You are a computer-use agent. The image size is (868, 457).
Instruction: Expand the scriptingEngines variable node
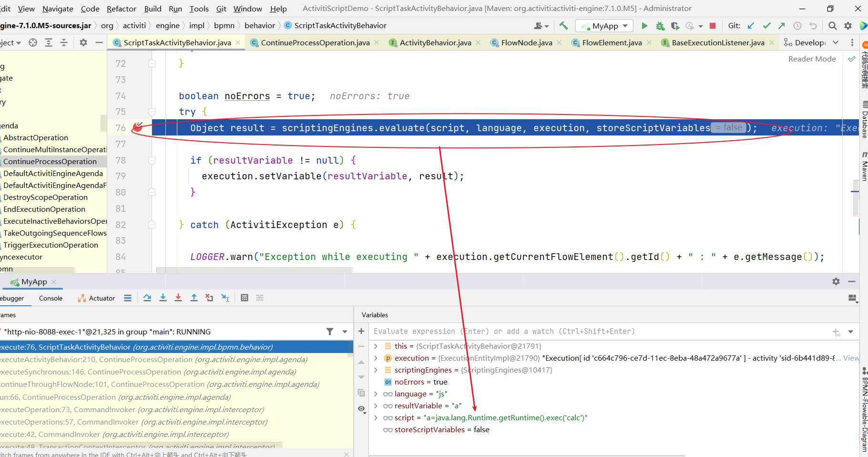click(x=376, y=370)
